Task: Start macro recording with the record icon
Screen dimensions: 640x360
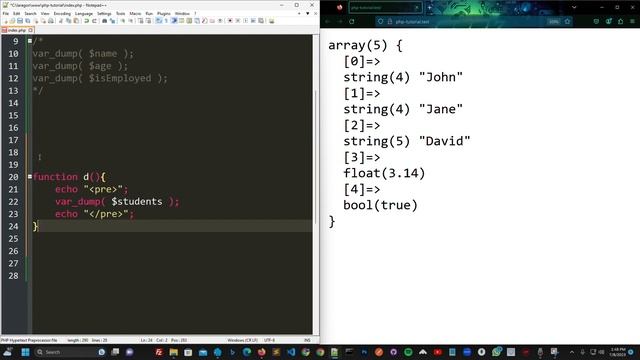Action: coord(230,21)
